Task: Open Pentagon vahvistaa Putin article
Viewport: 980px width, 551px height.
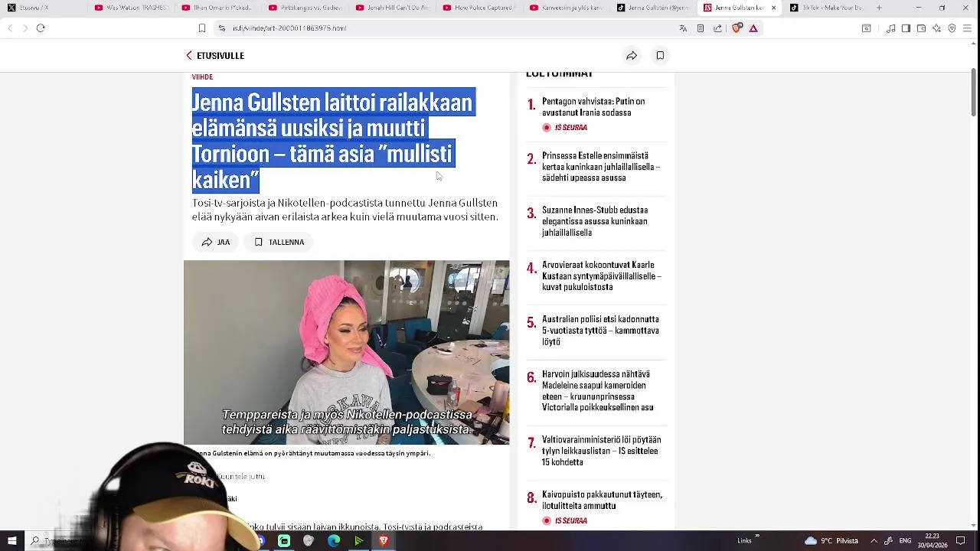Action: [x=593, y=107]
